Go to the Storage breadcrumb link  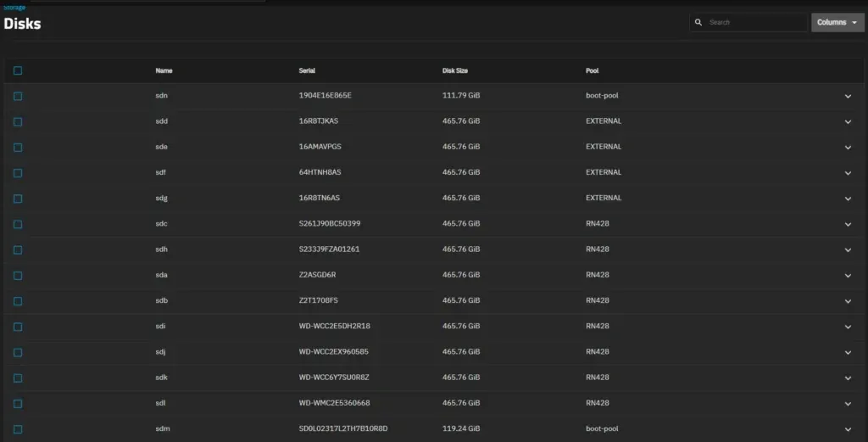coord(14,7)
